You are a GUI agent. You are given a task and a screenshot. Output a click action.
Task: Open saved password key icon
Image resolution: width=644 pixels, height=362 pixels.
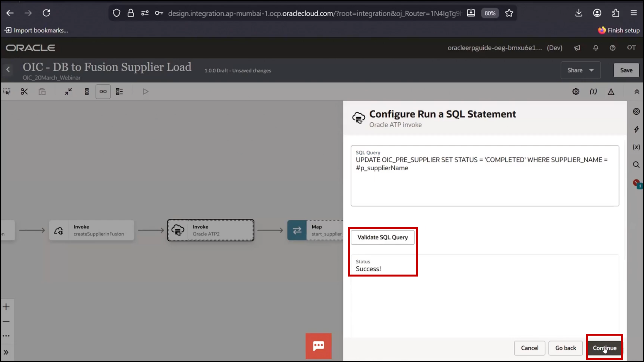click(x=159, y=13)
